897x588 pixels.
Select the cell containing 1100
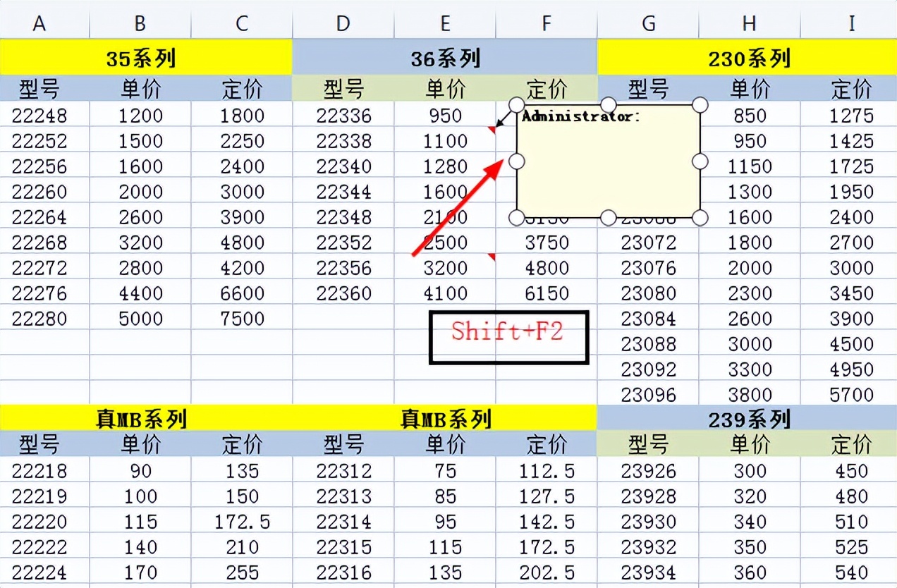pyautogui.click(x=445, y=140)
